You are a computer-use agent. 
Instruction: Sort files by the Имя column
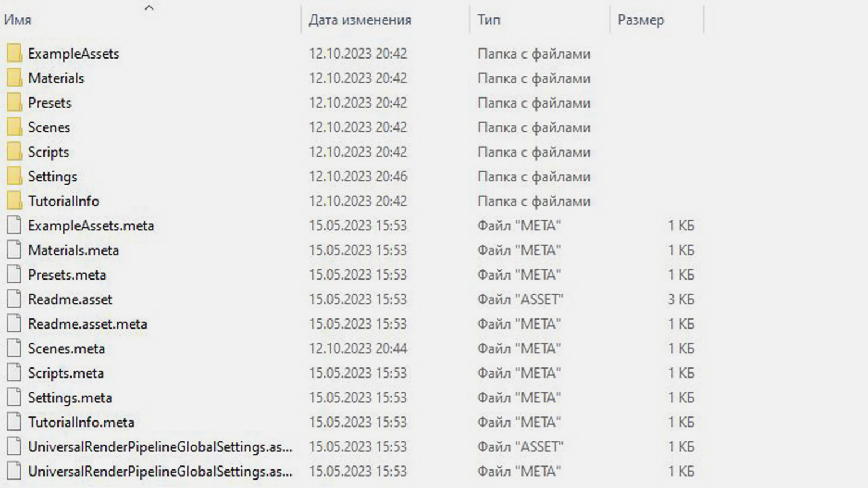(x=17, y=20)
